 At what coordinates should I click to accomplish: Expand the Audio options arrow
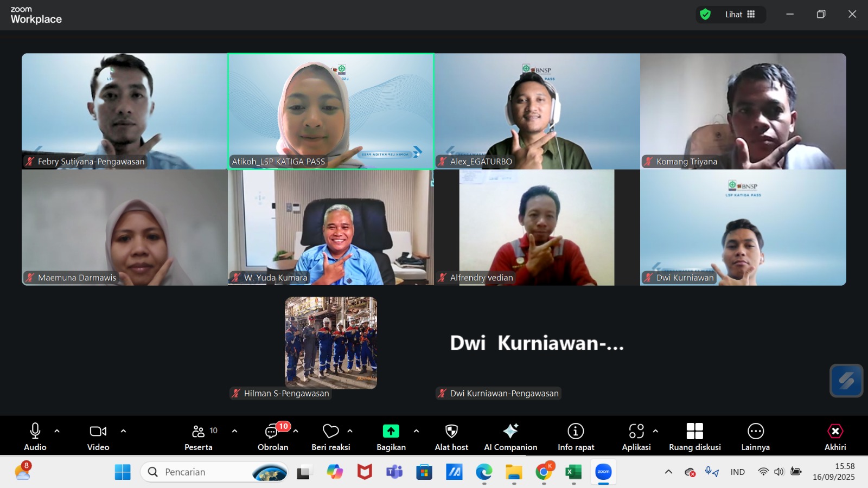[x=57, y=431]
